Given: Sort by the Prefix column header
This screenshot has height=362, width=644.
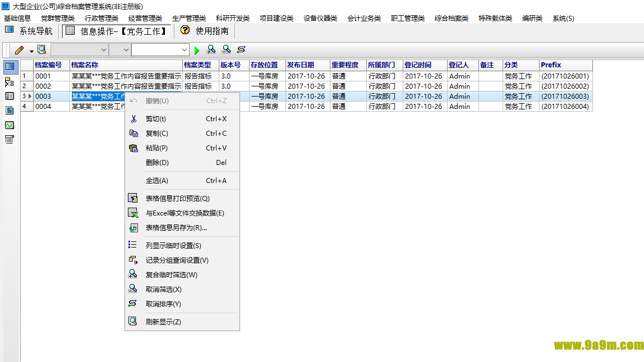Looking at the screenshot, I should tap(565, 65).
